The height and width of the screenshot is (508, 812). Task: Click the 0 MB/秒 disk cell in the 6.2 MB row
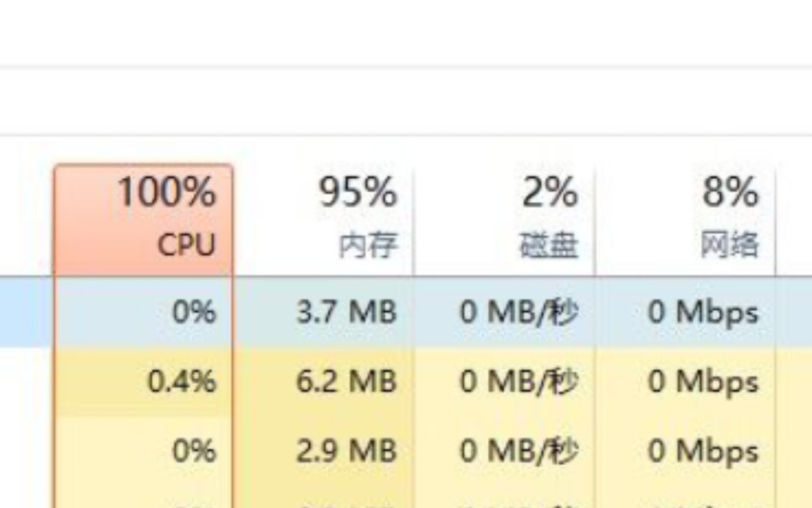(518, 381)
